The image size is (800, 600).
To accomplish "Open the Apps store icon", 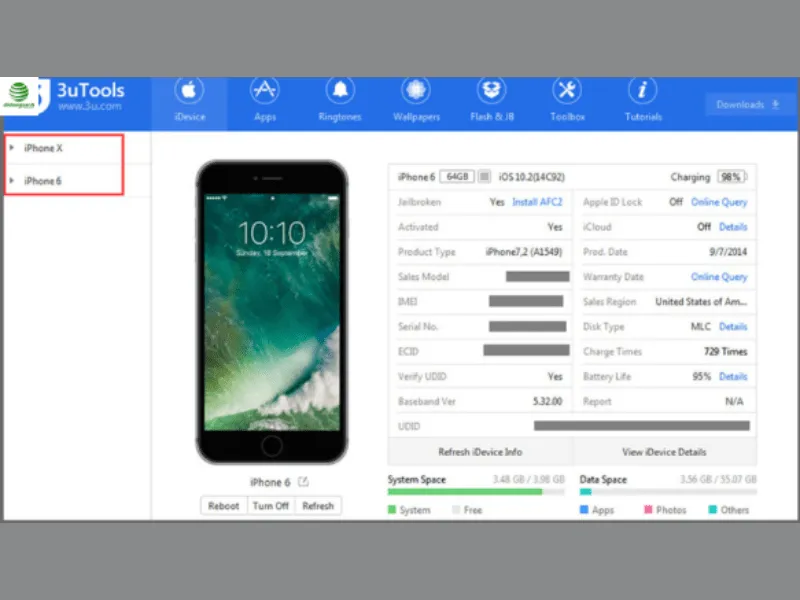I will [x=264, y=90].
